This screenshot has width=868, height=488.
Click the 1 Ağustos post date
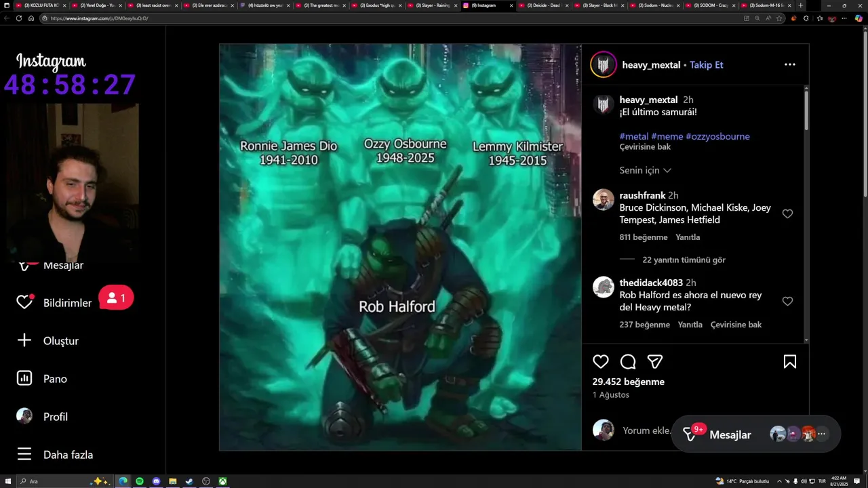pyautogui.click(x=611, y=394)
